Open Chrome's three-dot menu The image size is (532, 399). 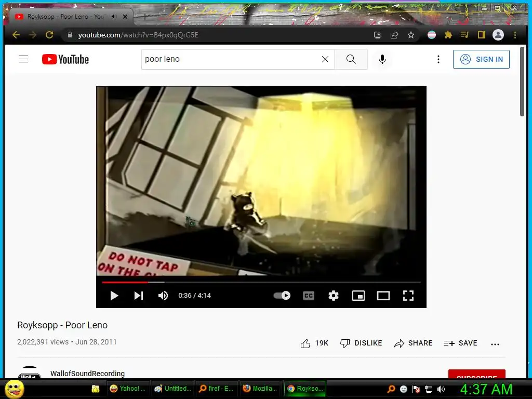coord(515,35)
